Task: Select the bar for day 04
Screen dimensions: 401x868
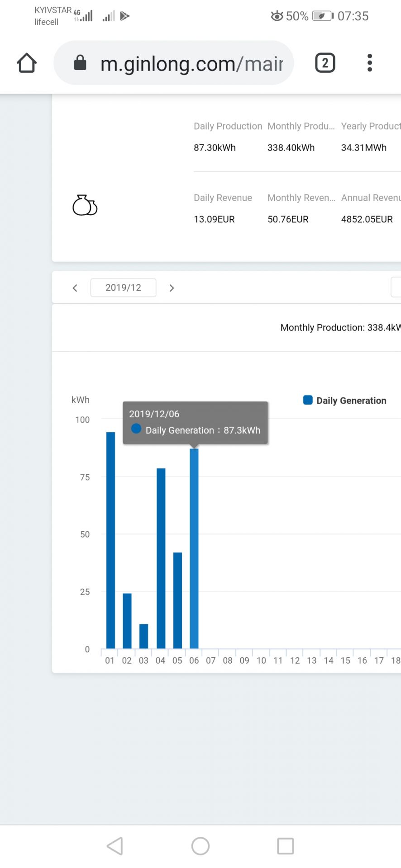Action: (161, 558)
